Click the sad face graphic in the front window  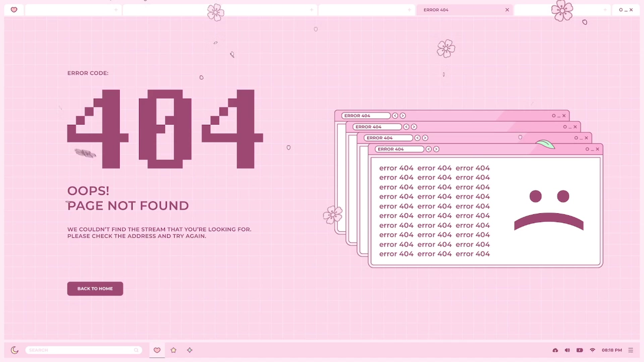pos(549,210)
